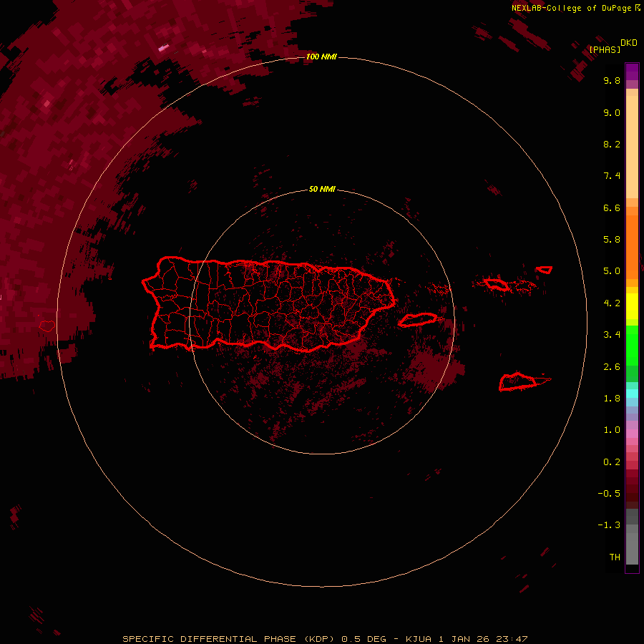Click the TH threshold label
Viewport: 644px width, 644px height.
coord(615,557)
